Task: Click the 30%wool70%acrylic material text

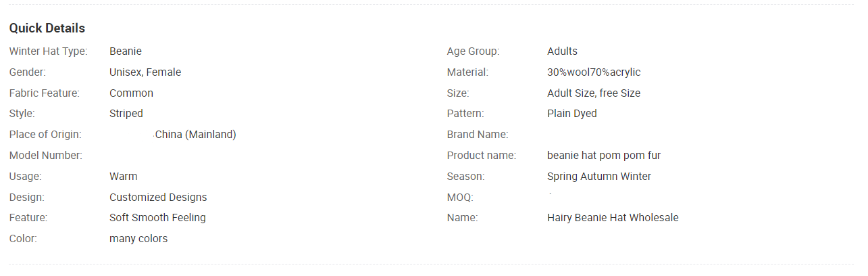Action: [594, 72]
